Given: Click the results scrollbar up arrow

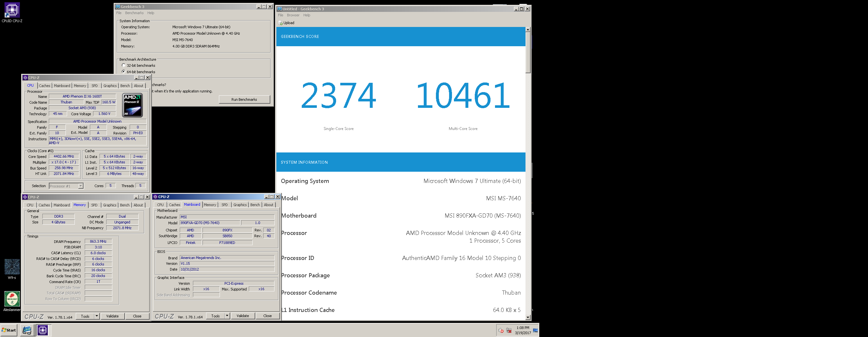Looking at the screenshot, I should [x=528, y=30].
